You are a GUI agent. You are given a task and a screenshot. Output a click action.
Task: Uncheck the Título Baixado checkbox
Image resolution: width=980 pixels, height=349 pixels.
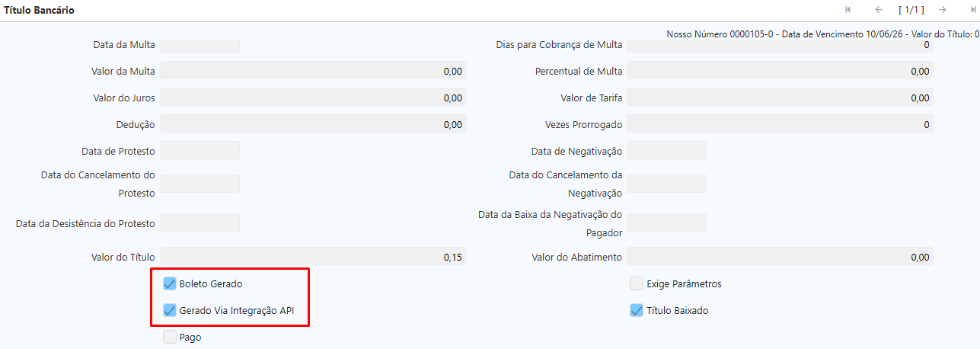click(x=637, y=311)
